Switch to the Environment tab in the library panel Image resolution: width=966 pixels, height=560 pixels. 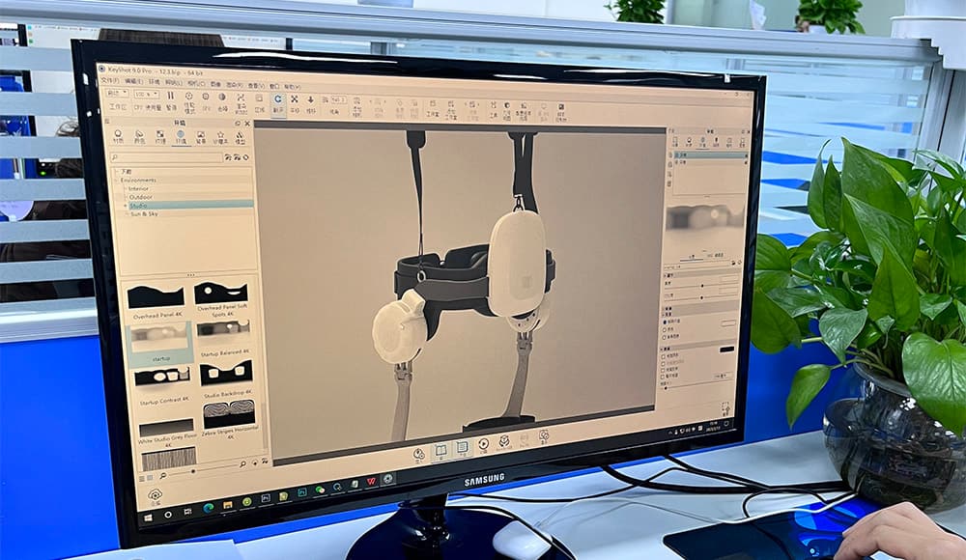pos(181,137)
